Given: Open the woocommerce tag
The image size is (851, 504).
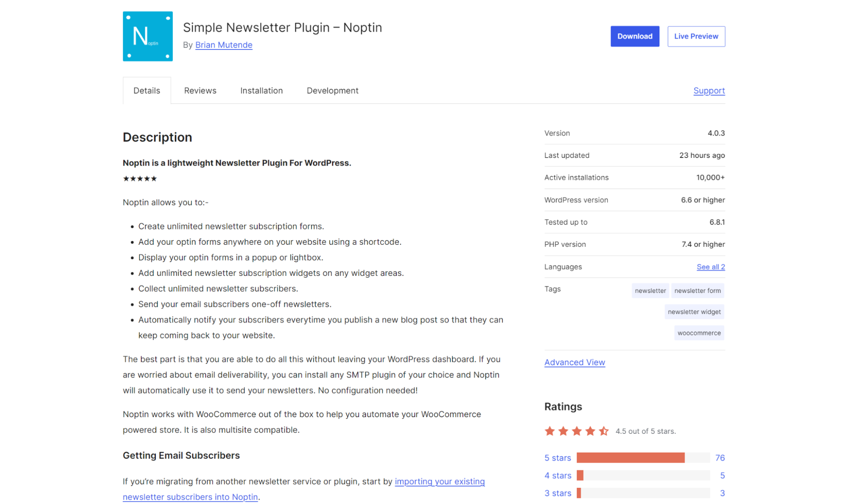Looking at the screenshot, I should point(699,333).
